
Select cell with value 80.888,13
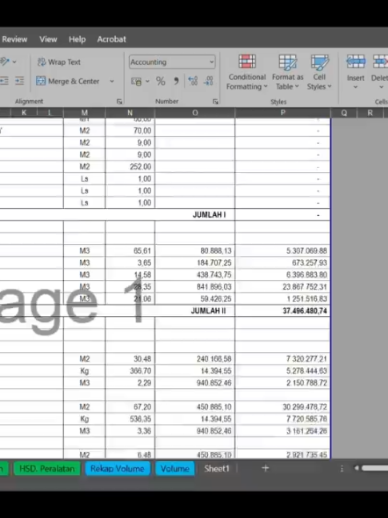pyautogui.click(x=195, y=251)
